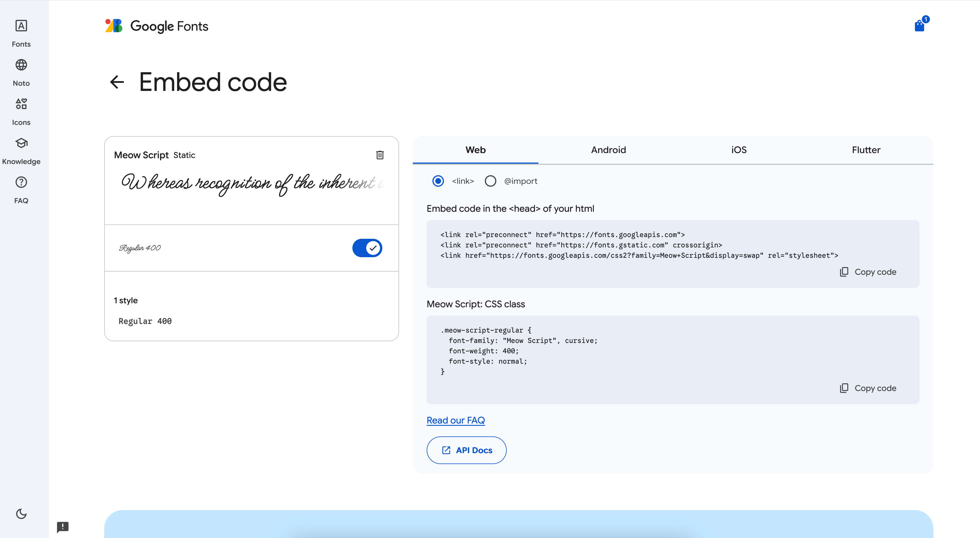Open the iOS embed instructions tab

(x=738, y=150)
